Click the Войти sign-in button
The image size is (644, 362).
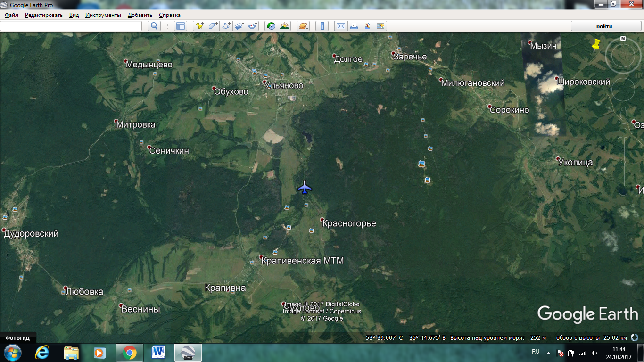604,26
